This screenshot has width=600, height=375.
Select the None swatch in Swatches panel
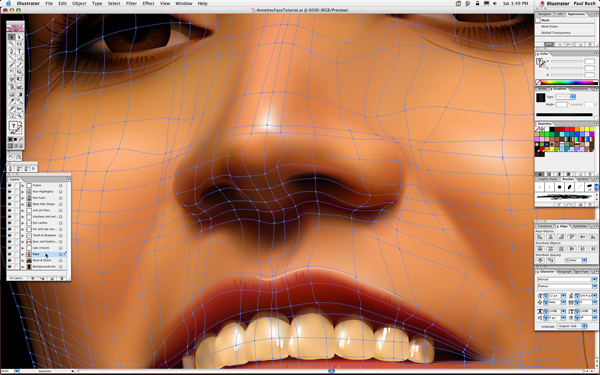(537, 129)
